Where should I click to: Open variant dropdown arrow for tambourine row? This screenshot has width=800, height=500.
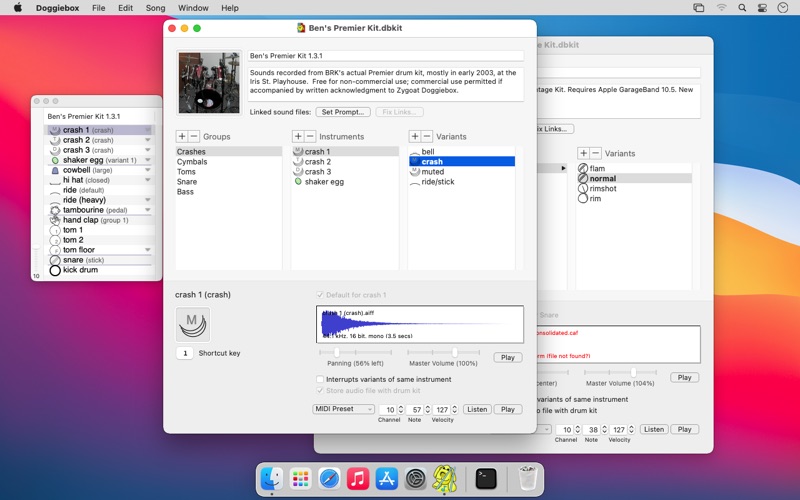pos(147,210)
